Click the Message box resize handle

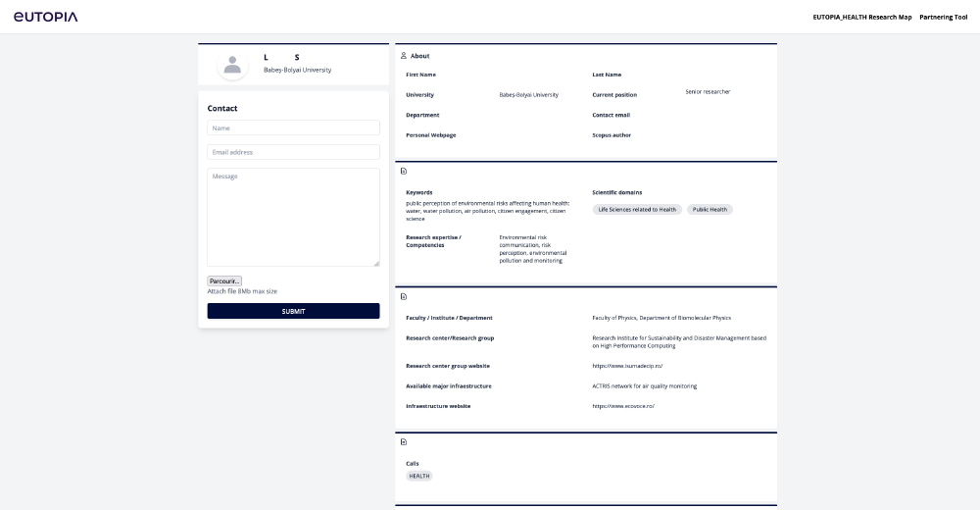click(x=376, y=263)
